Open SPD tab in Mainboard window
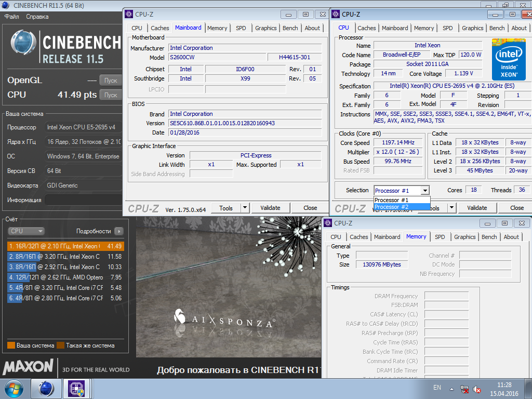532x399 pixels. [x=241, y=28]
